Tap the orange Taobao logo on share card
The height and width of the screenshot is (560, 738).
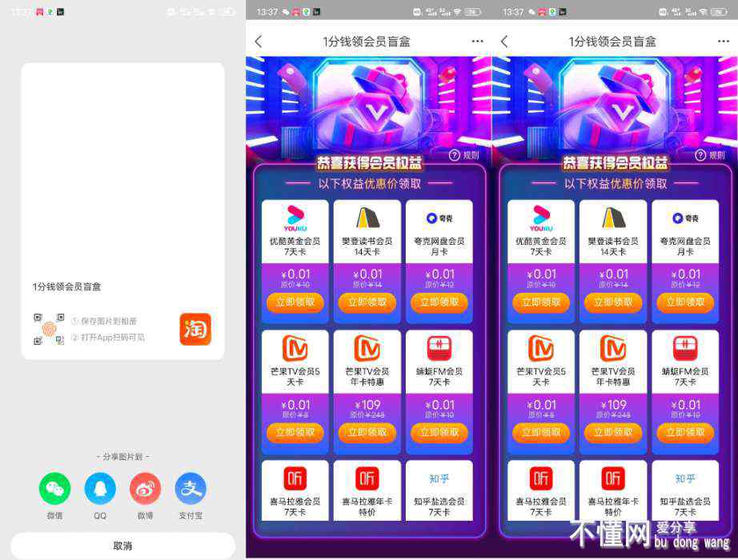[195, 329]
